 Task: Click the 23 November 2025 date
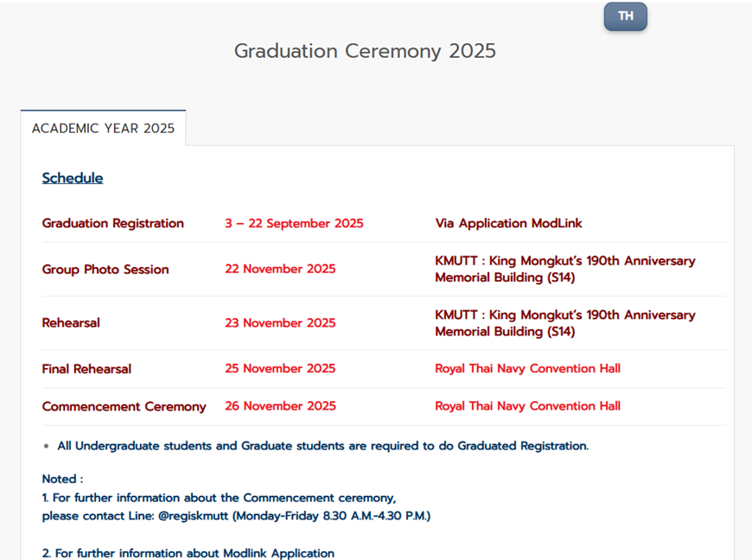tap(280, 322)
